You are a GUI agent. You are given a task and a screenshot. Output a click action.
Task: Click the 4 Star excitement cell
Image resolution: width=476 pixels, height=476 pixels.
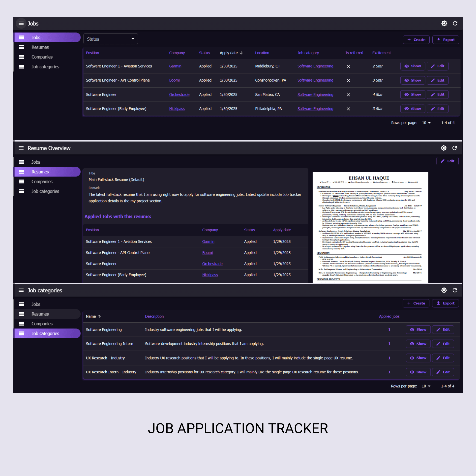click(377, 95)
